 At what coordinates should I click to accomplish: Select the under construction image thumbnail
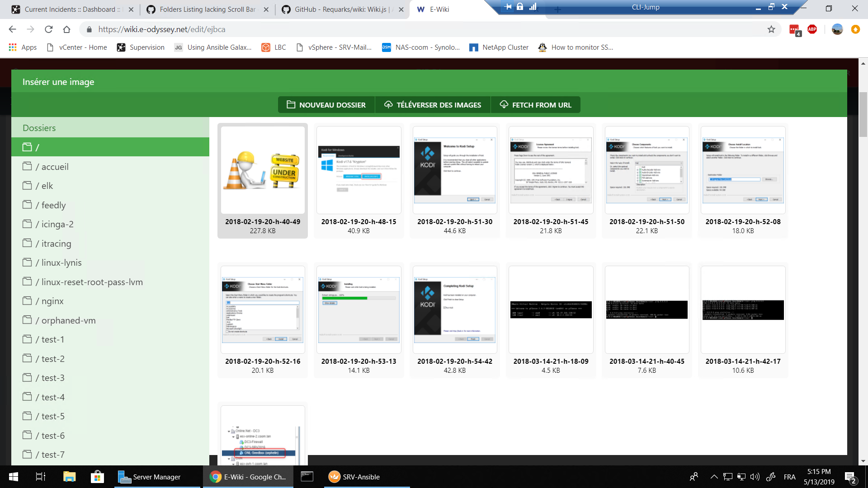tap(263, 171)
